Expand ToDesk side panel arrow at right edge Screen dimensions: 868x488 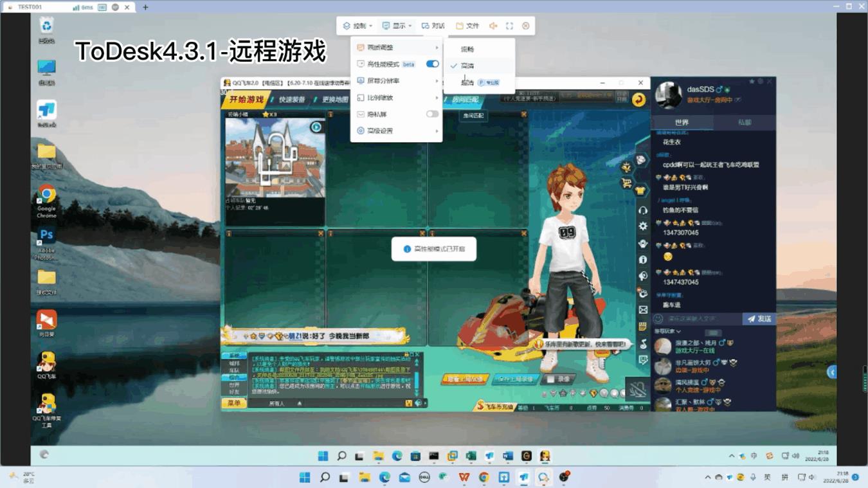pyautogui.click(x=832, y=372)
